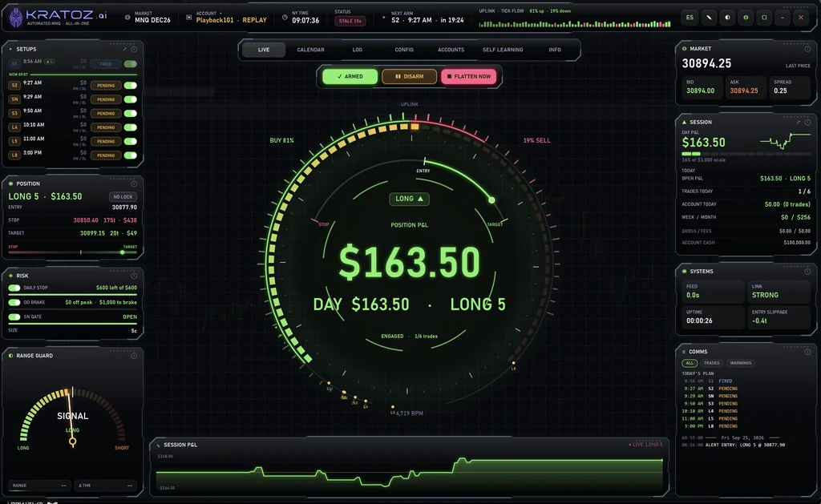Toggle the S2 9:27 AM setup switch

click(x=131, y=85)
